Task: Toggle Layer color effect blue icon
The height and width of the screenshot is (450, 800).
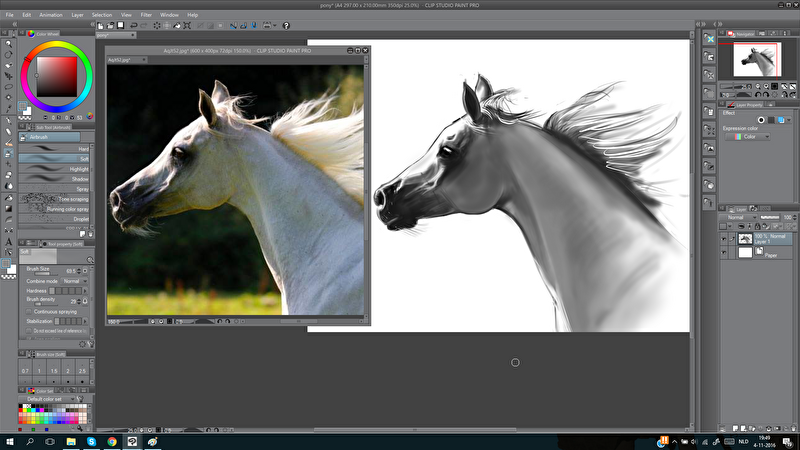Action: pos(781,120)
